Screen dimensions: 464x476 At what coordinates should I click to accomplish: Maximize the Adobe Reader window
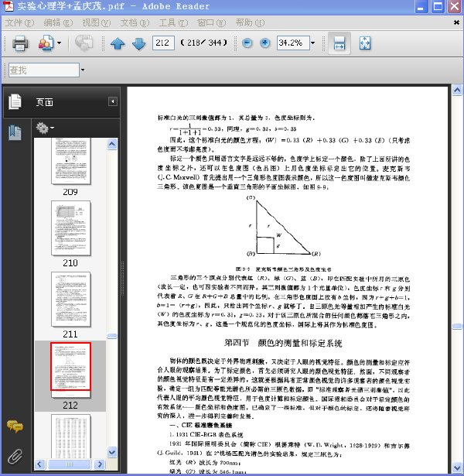pos(438,6)
